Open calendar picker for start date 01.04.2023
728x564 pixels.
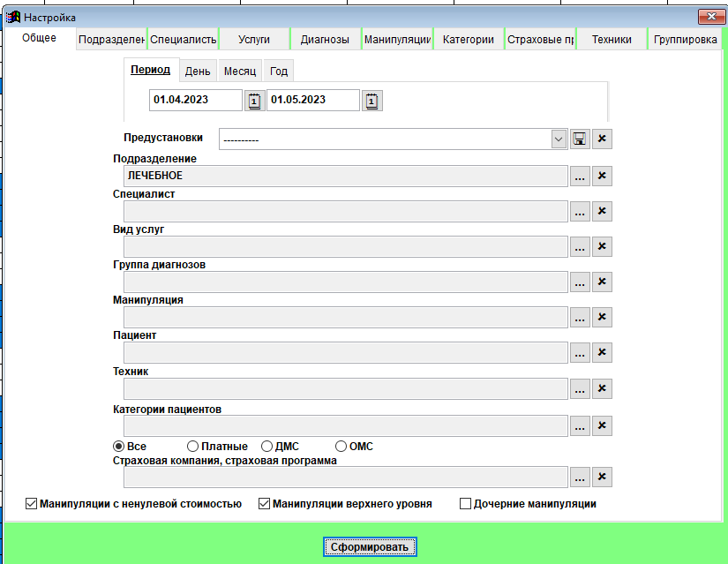pyautogui.click(x=254, y=101)
